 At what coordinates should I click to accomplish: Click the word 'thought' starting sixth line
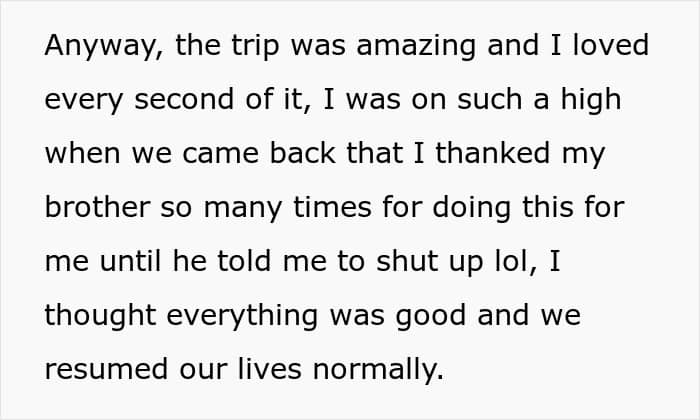pos(100,316)
